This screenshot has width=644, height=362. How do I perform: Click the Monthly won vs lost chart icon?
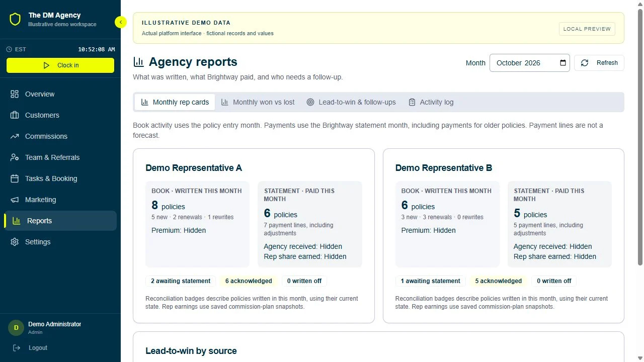tap(225, 102)
